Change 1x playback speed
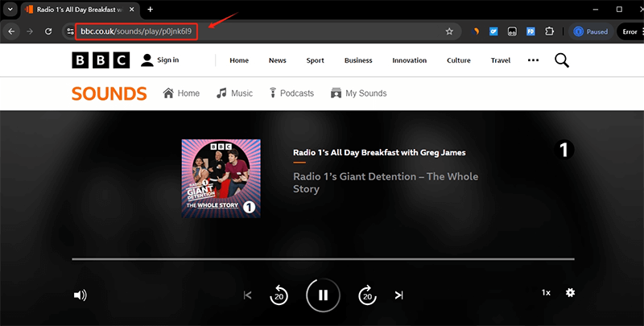This screenshot has height=326, width=644. coord(546,292)
